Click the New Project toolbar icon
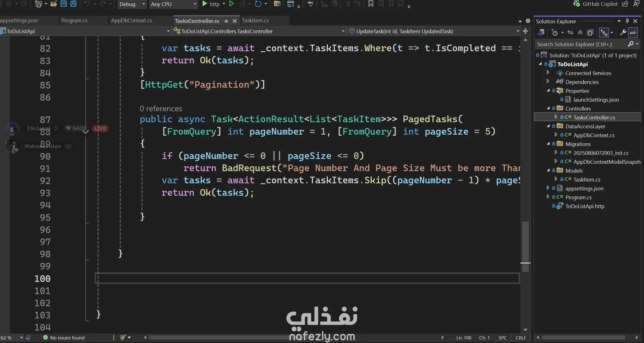 point(39,4)
